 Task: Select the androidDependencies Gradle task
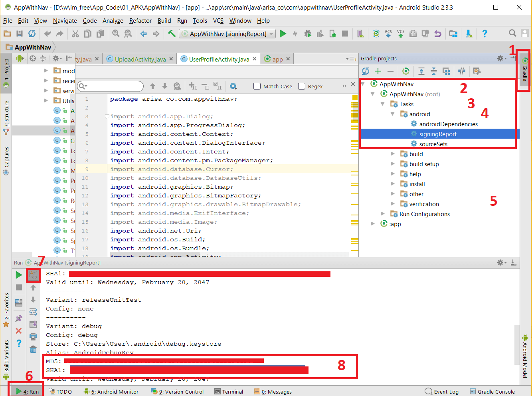448,124
